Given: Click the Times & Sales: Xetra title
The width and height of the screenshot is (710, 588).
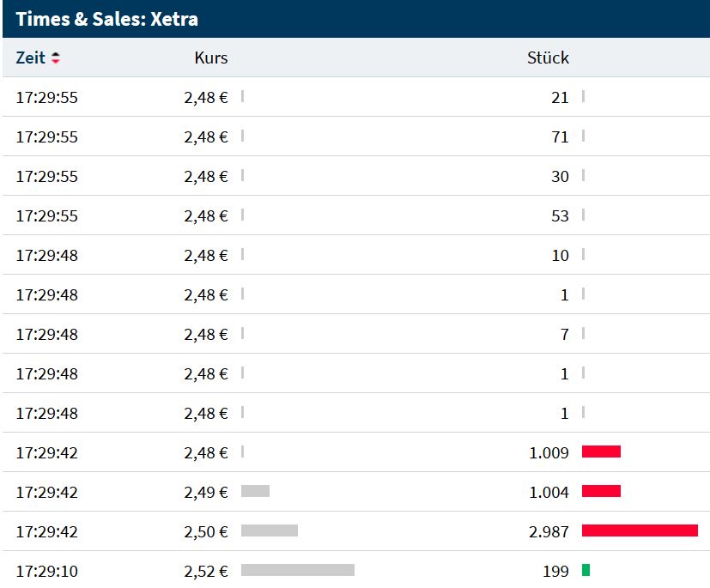Looking at the screenshot, I should coord(107,19).
